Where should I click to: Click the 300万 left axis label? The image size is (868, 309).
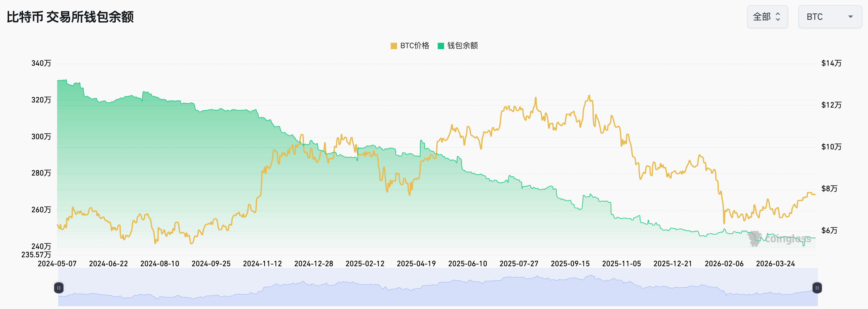click(41, 137)
